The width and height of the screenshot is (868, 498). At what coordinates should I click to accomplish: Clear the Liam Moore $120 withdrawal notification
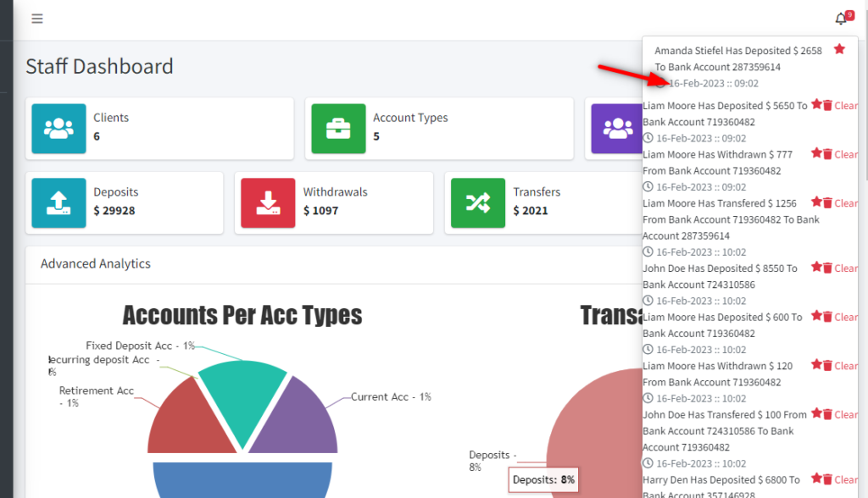[846, 366]
